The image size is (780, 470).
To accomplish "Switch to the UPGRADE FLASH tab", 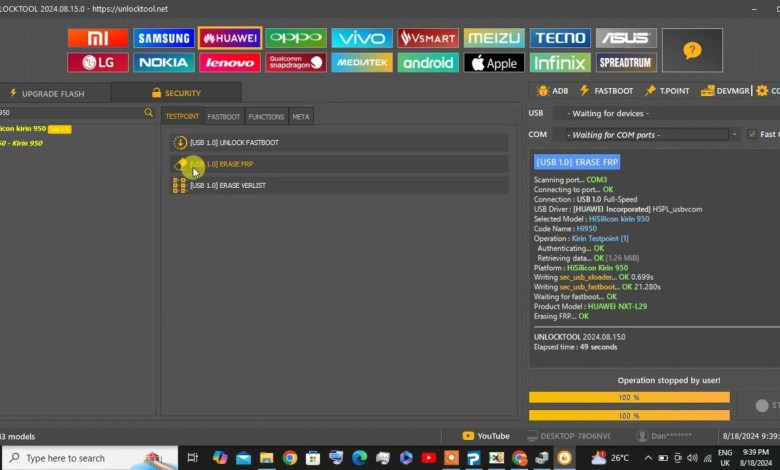I will (54, 93).
